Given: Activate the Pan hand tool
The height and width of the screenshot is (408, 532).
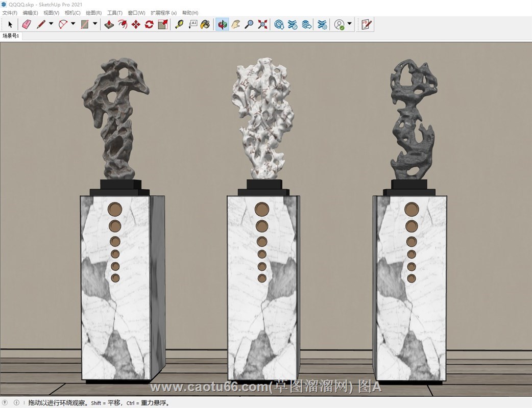Looking at the screenshot, I should (x=235, y=24).
